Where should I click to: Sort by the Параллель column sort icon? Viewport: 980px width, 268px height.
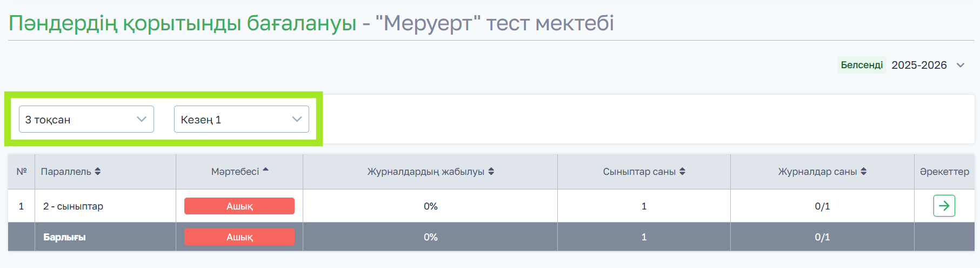(98, 172)
